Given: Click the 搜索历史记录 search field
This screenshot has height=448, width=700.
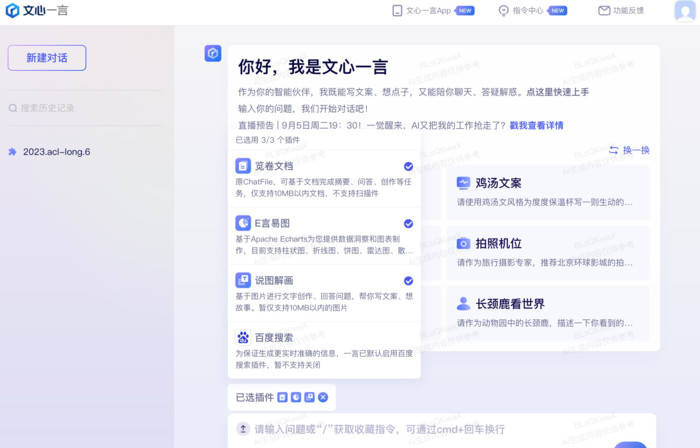Looking at the screenshot, I should (85, 108).
